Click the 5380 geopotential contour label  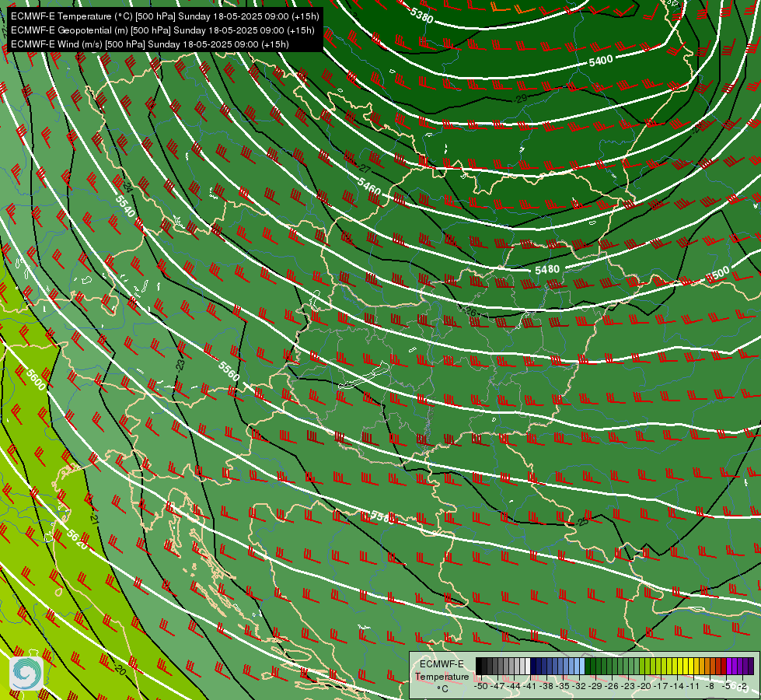(421, 15)
